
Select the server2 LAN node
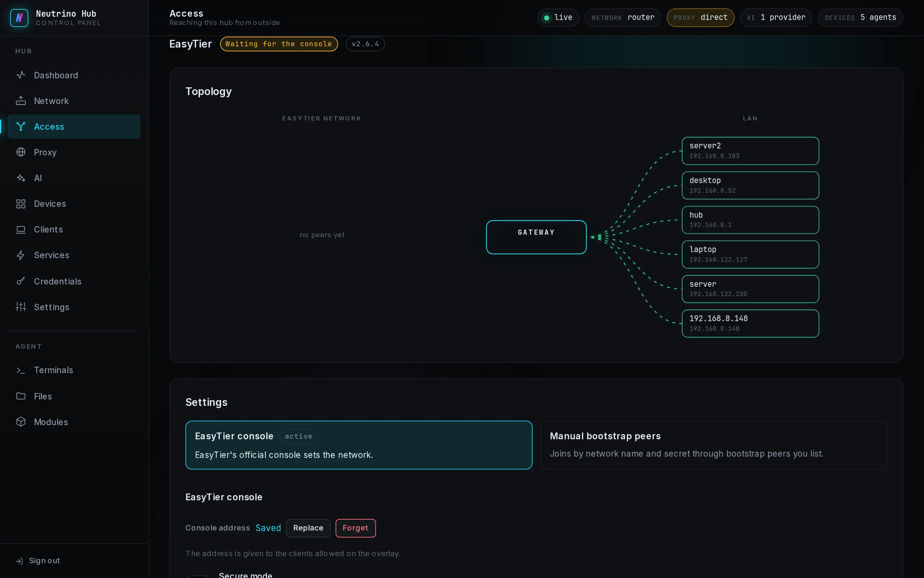[x=750, y=151]
